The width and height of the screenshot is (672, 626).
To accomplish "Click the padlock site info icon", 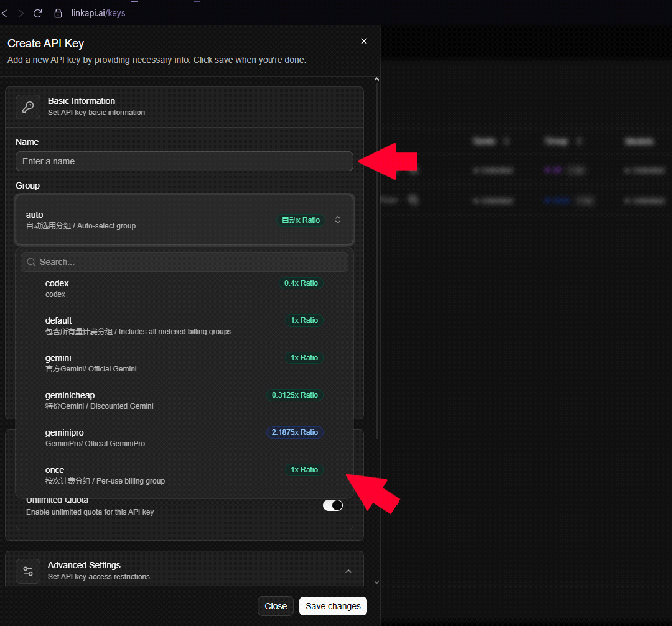I will pos(58,13).
